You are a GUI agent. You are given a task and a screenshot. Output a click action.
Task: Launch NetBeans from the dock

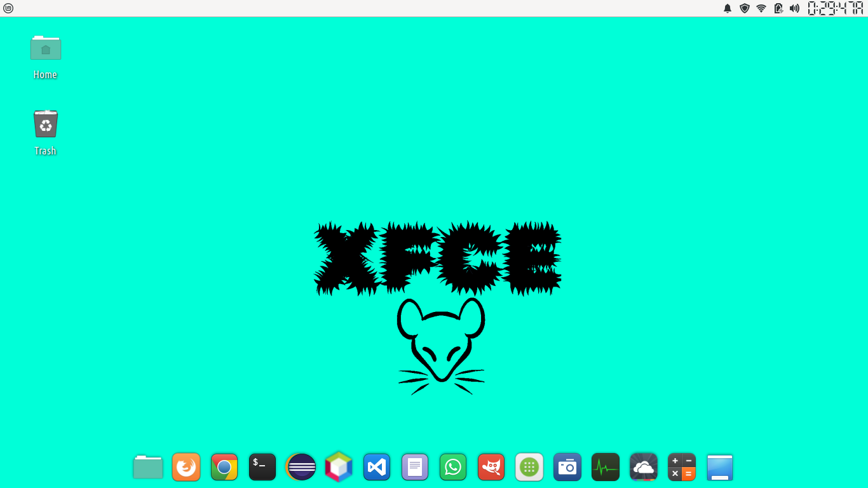(x=339, y=467)
